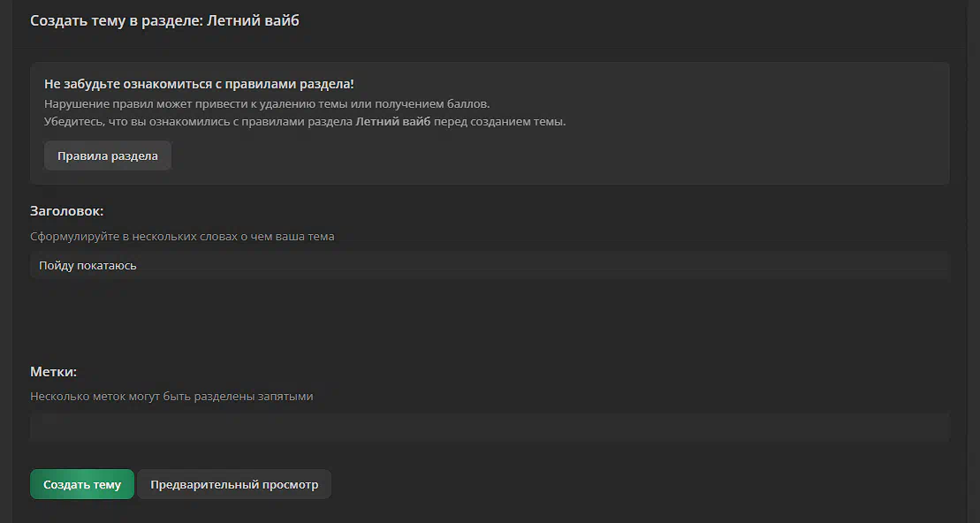Click the dark strip along the right edge
This screenshot has height=523, width=980.
pyautogui.click(x=973, y=261)
